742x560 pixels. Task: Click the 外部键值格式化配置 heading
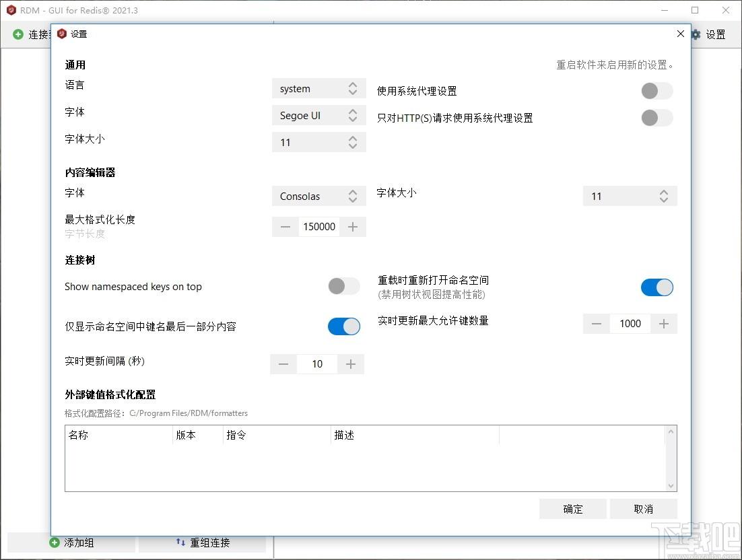coord(110,394)
